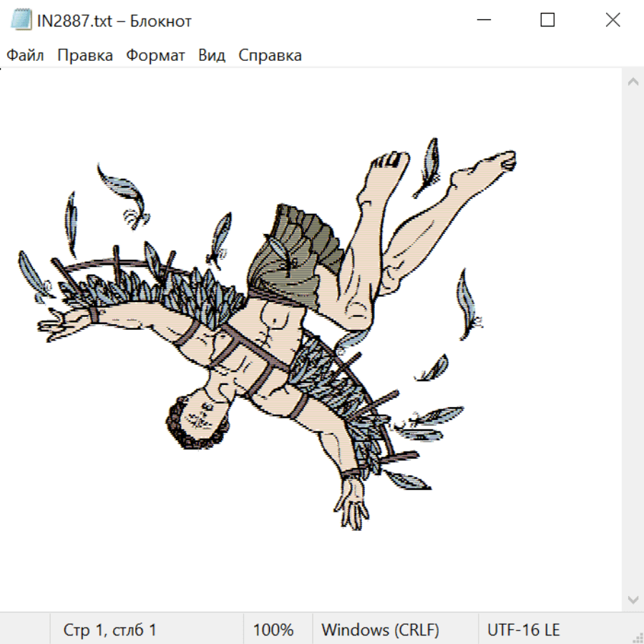644x644 pixels.
Task: Open the Формат menu
Action: pos(155,56)
